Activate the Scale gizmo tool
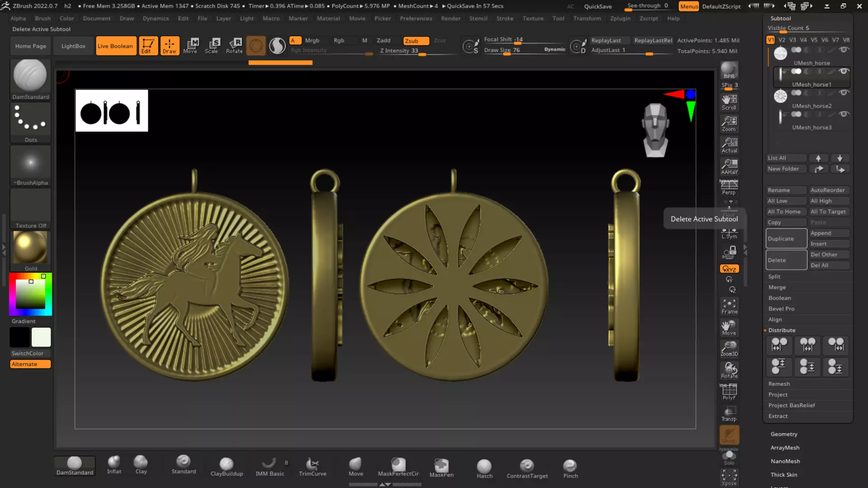Viewport: 868px width, 488px height. [x=212, y=46]
